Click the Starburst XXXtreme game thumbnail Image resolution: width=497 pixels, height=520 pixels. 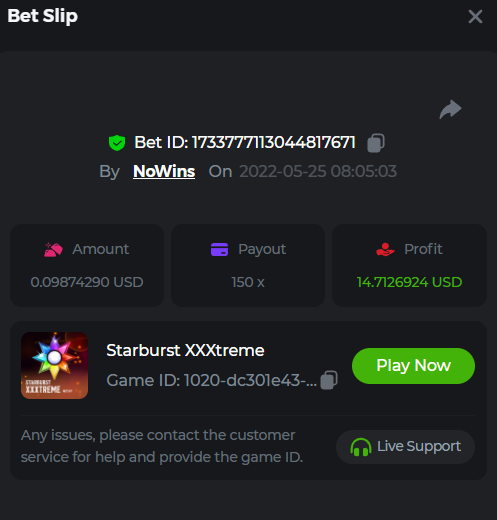[x=54, y=365]
